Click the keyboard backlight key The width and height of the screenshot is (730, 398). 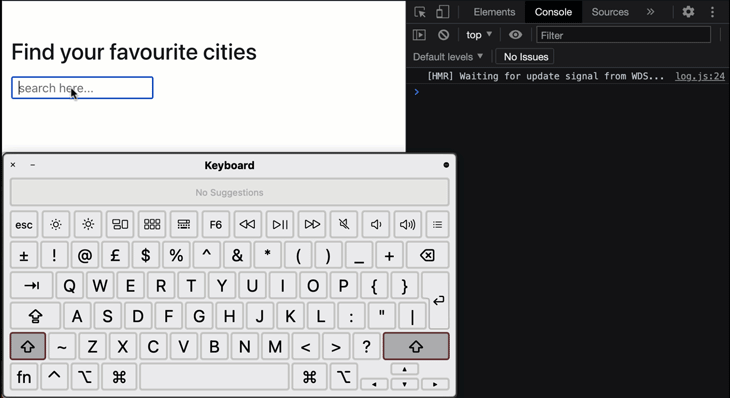[x=184, y=225]
